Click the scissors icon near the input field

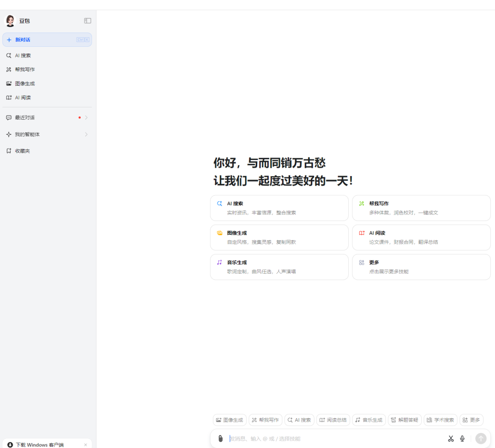click(451, 438)
